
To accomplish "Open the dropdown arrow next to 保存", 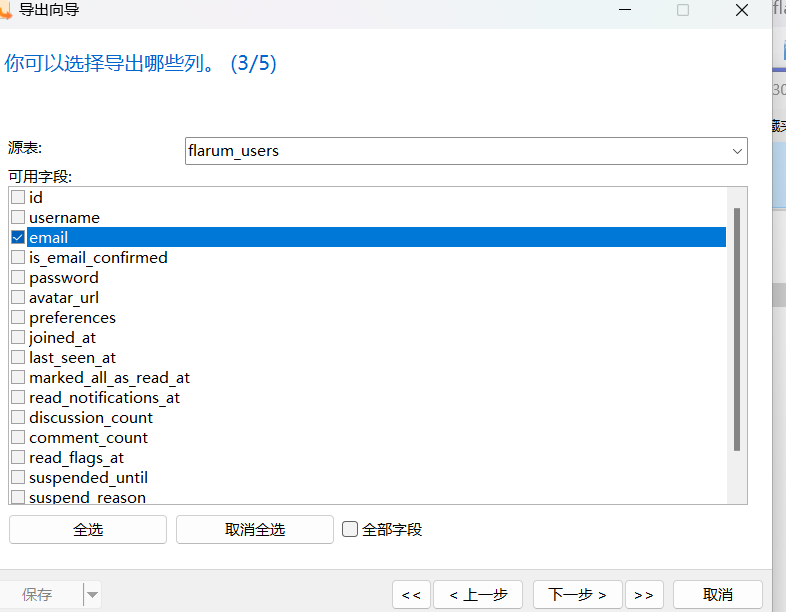I will [92, 595].
